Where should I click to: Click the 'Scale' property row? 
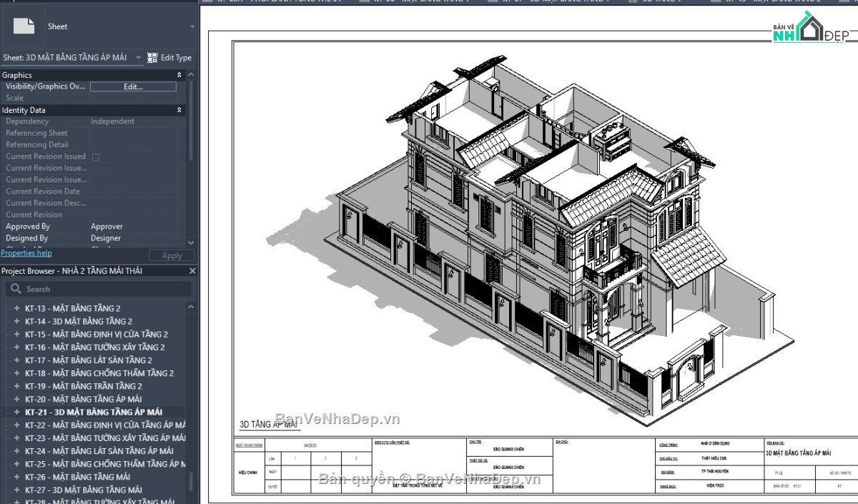tap(93, 98)
